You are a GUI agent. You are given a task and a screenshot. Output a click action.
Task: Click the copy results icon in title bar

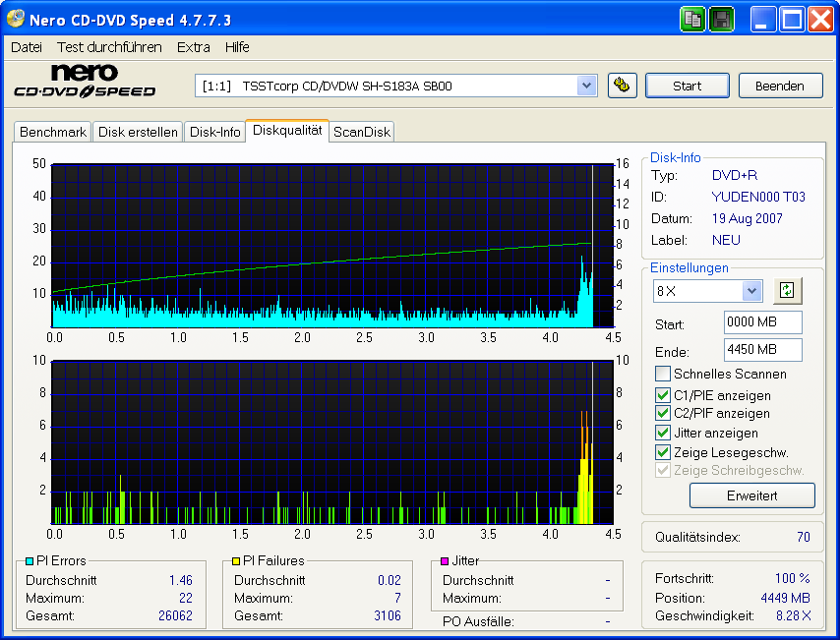tap(692, 20)
